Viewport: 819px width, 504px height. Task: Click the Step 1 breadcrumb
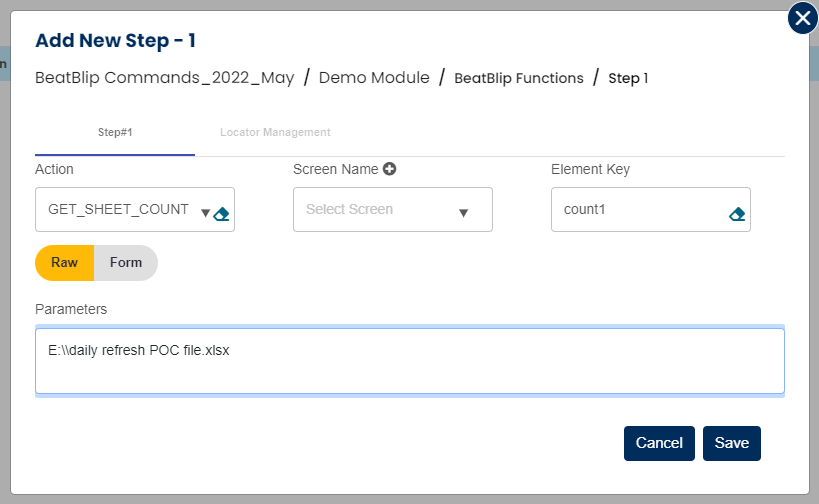[x=628, y=78]
